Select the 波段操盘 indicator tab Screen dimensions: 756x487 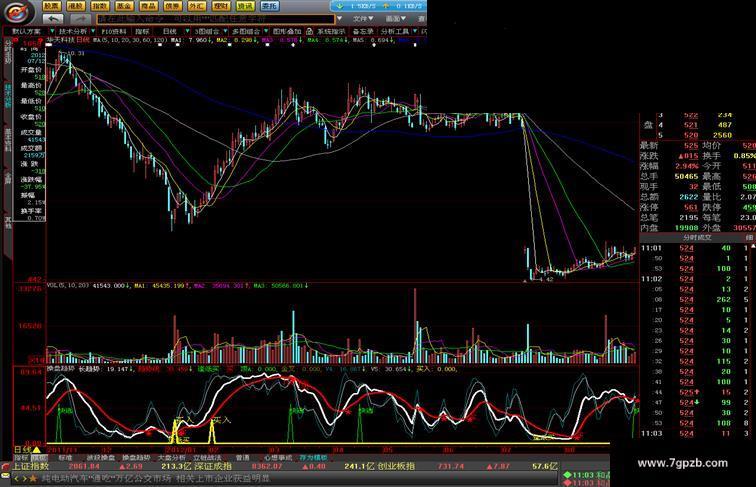[100, 458]
